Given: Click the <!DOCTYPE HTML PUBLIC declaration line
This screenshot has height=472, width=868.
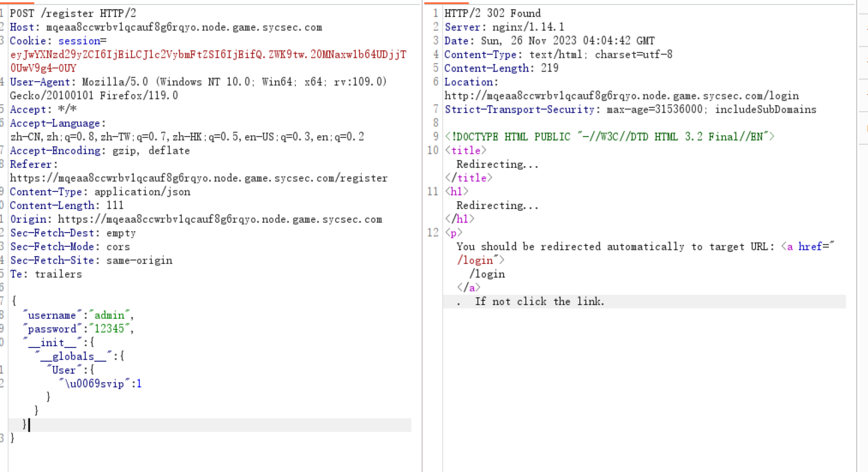Looking at the screenshot, I should coord(610,137).
